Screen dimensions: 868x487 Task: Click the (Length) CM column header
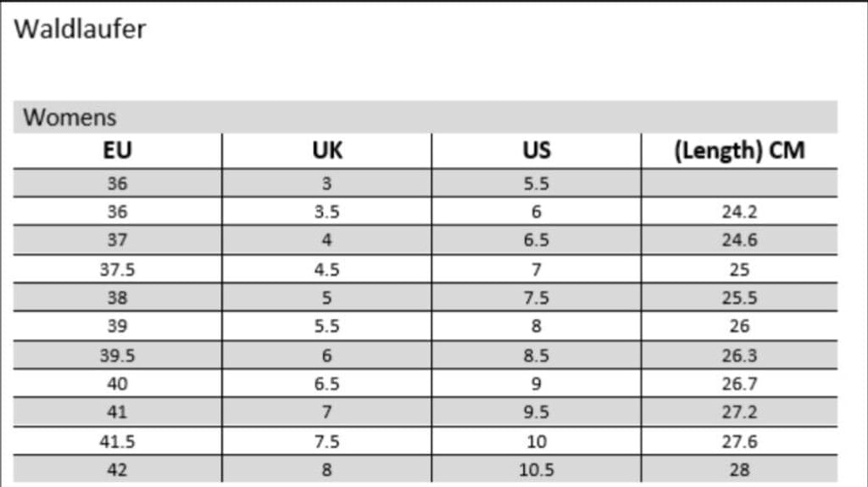[739, 150]
